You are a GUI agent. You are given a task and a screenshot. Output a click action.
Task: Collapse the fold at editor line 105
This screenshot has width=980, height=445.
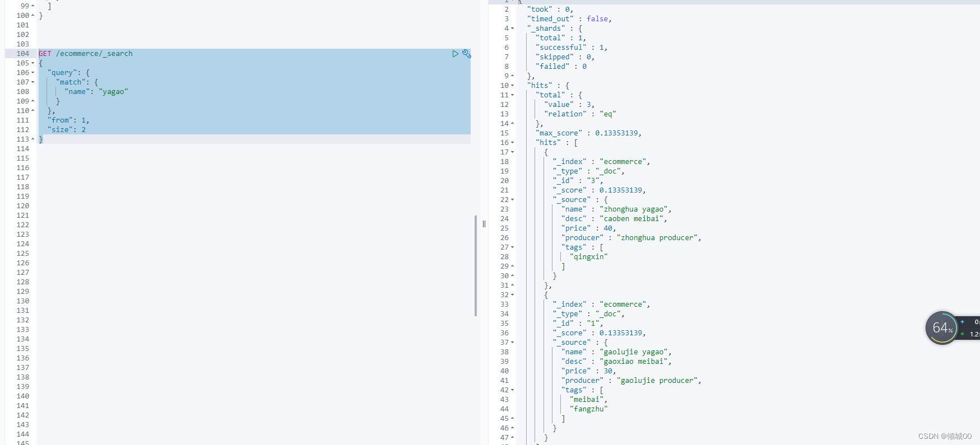[32, 63]
